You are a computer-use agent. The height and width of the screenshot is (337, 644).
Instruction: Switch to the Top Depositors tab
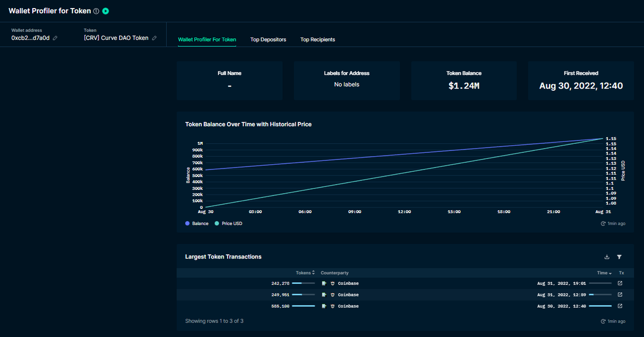pos(268,40)
